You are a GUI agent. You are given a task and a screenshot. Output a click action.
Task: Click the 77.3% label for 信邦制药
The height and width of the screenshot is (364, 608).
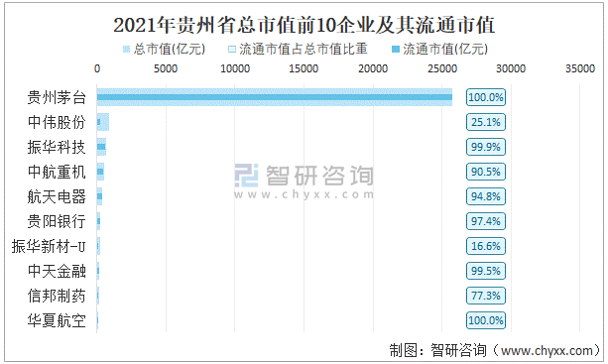[x=486, y=296]
